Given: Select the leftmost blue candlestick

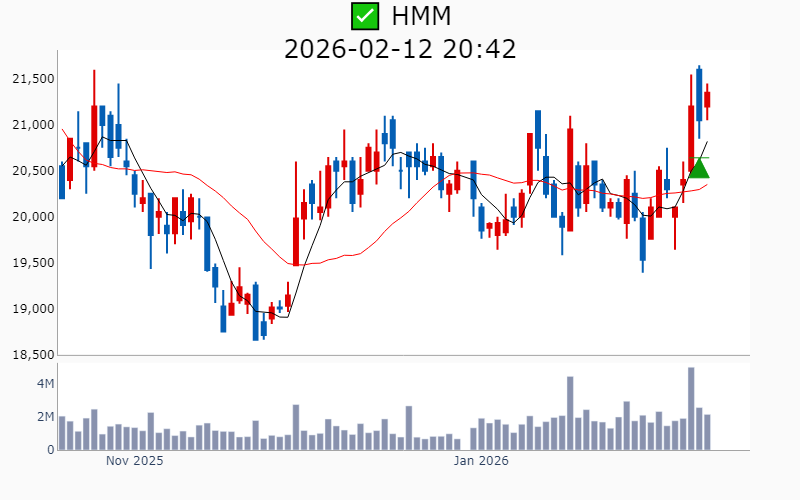Looking at the screenshot, I should [x=62, y=181].
